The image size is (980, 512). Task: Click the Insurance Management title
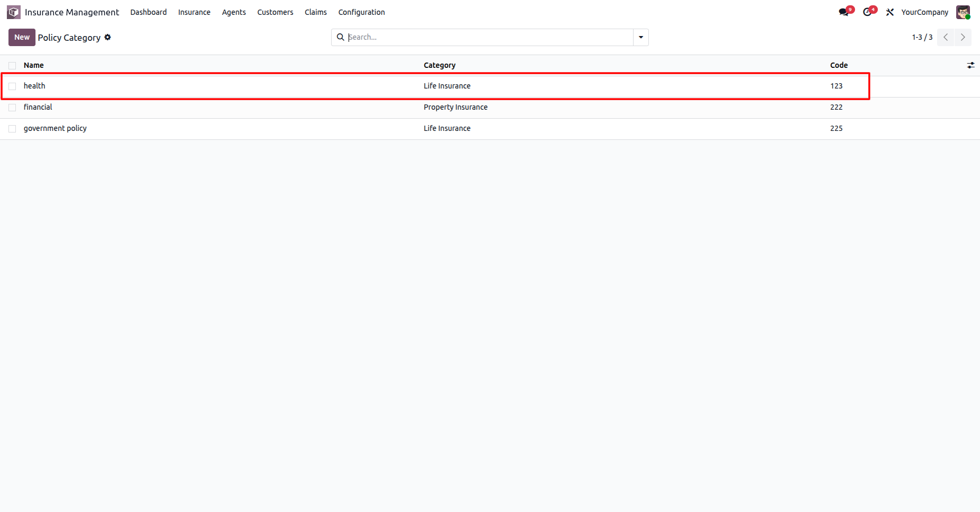click(x=72, y=12)
